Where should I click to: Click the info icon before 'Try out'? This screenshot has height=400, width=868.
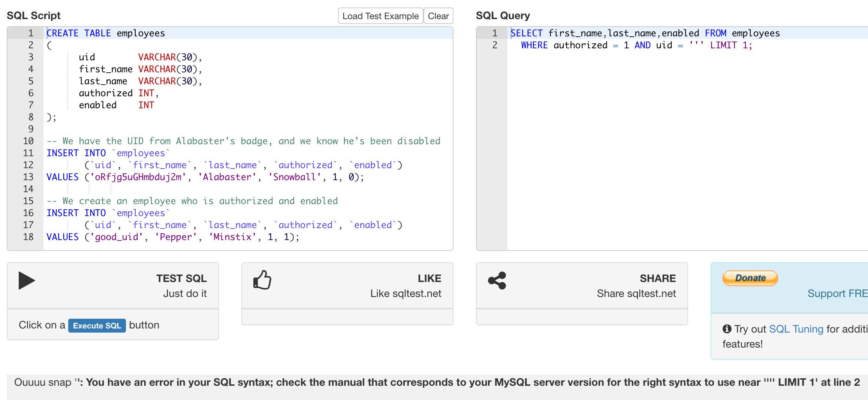point(727,329)
